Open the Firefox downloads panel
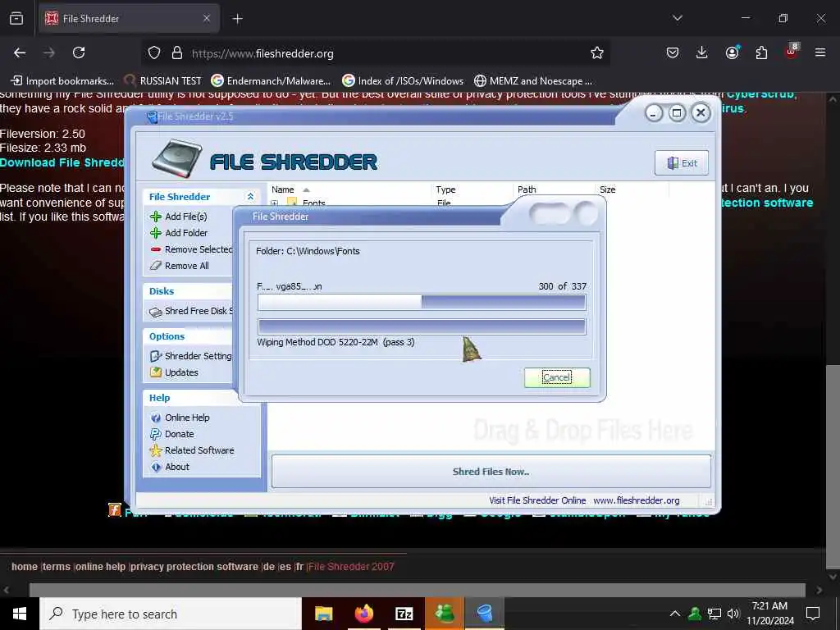 (x=702, y=52)
